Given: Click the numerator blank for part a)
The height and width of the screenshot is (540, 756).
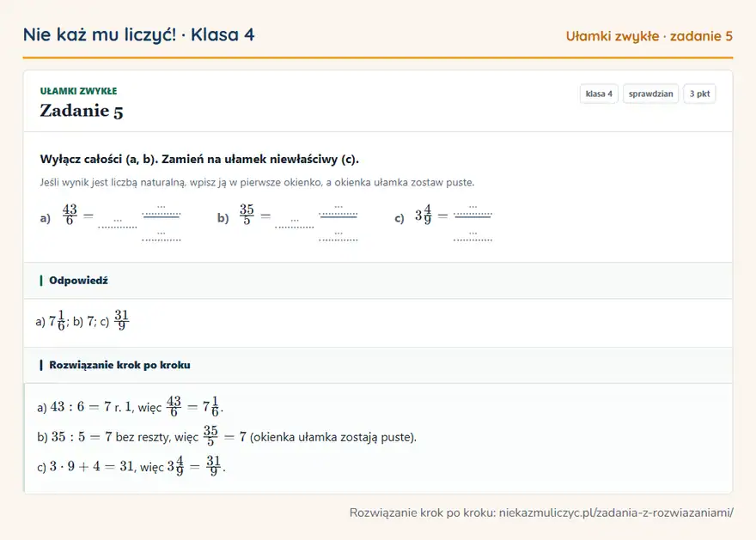Looking at the screenshot, I should click(162, 209).
